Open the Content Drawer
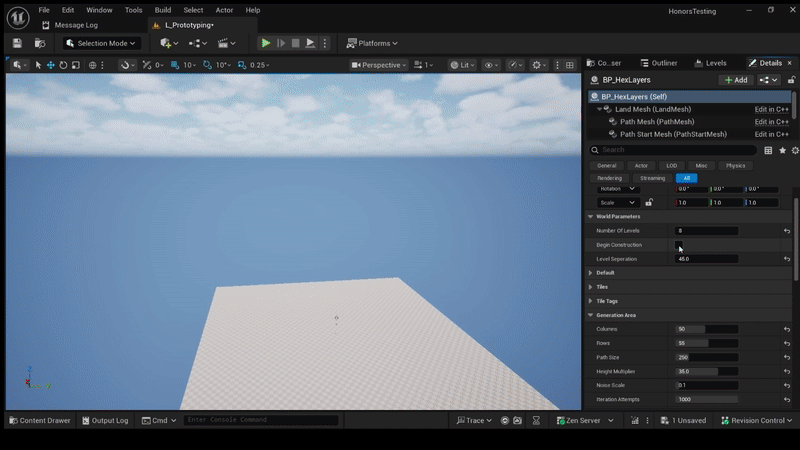The height and width of the screenshot is (450, 800). pyautogui.click(x=39, y=420)
